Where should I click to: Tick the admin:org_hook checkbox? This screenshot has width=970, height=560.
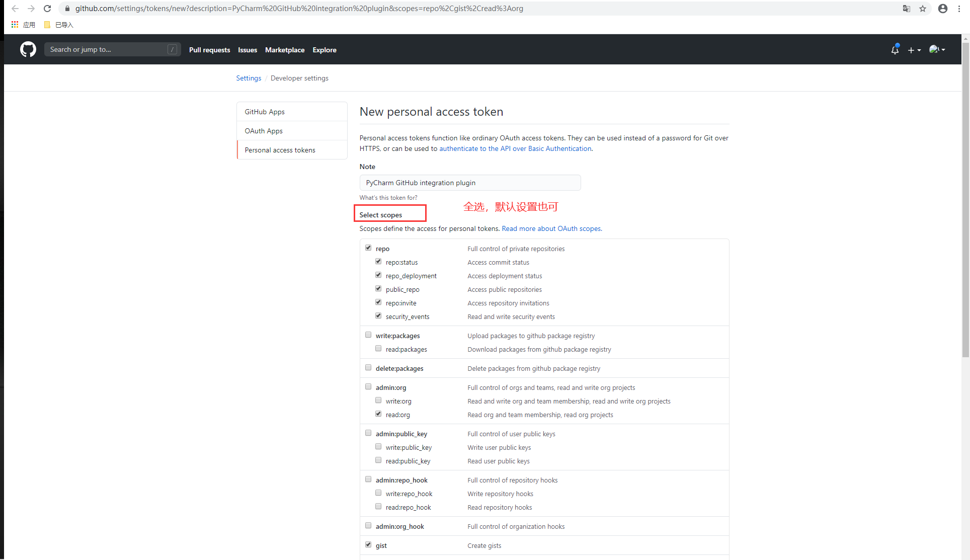tap(368, 526)
